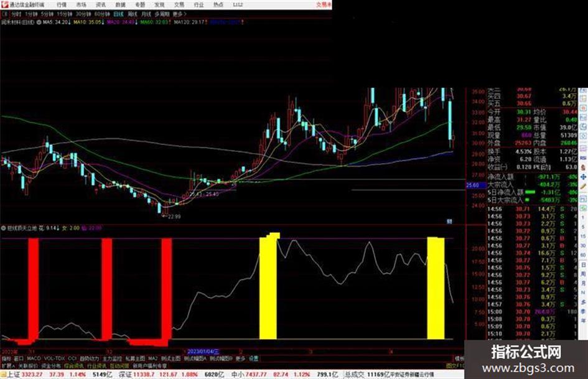588x379 pixels.
Task: Click the 周 button in right toolbar
Action: point(583,274)
